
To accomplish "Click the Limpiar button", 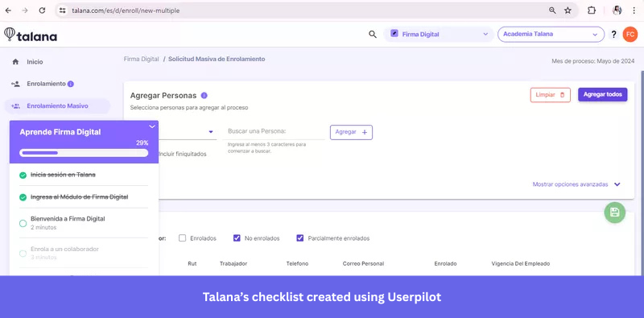I will [551, 95].
